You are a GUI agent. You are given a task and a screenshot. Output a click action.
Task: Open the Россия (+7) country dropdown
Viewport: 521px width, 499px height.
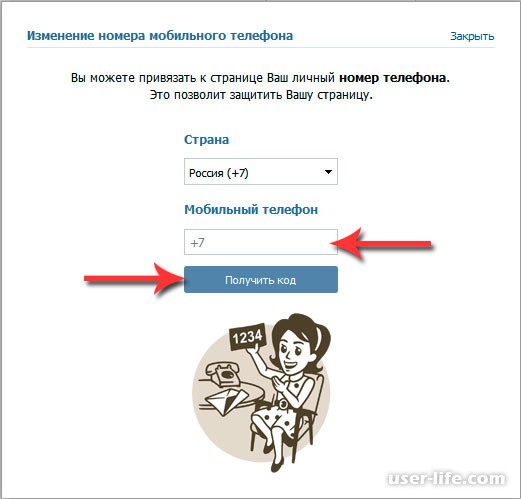click(261, 172)
